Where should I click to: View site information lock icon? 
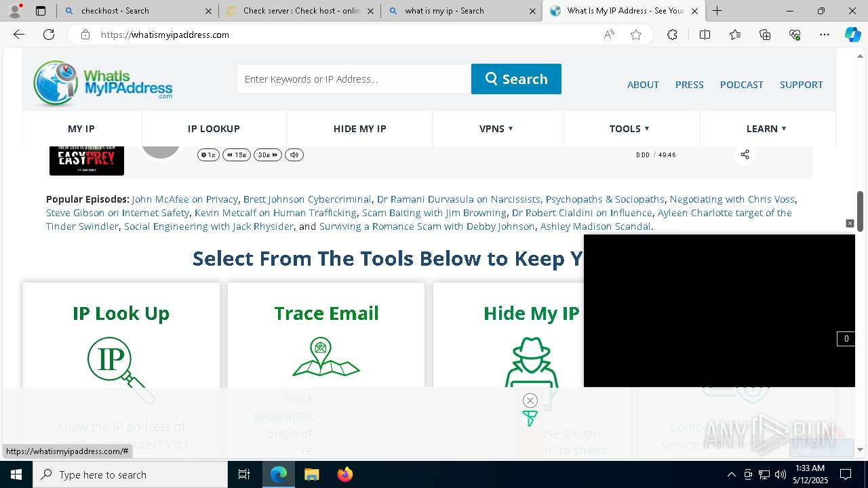point(85,35)
